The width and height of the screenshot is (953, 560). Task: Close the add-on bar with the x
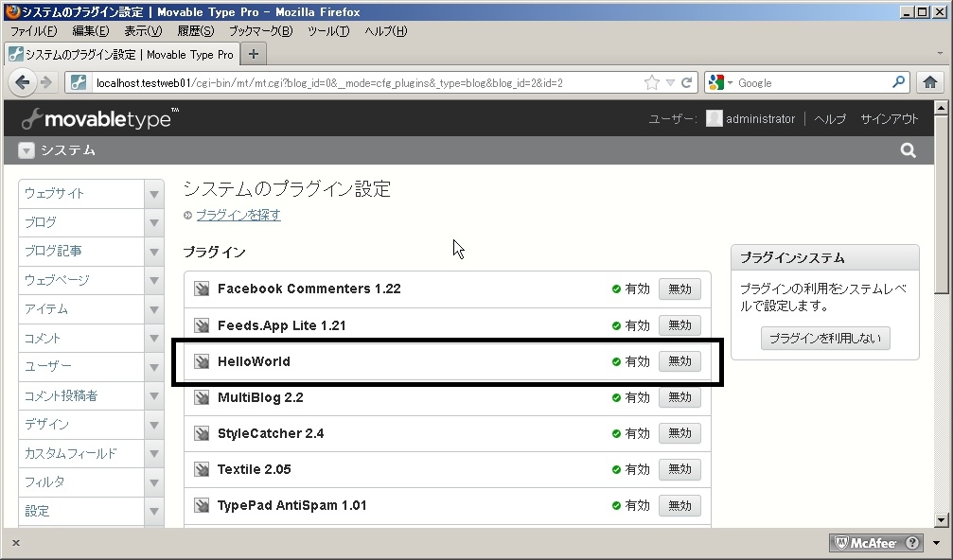[x=16, y=543]
